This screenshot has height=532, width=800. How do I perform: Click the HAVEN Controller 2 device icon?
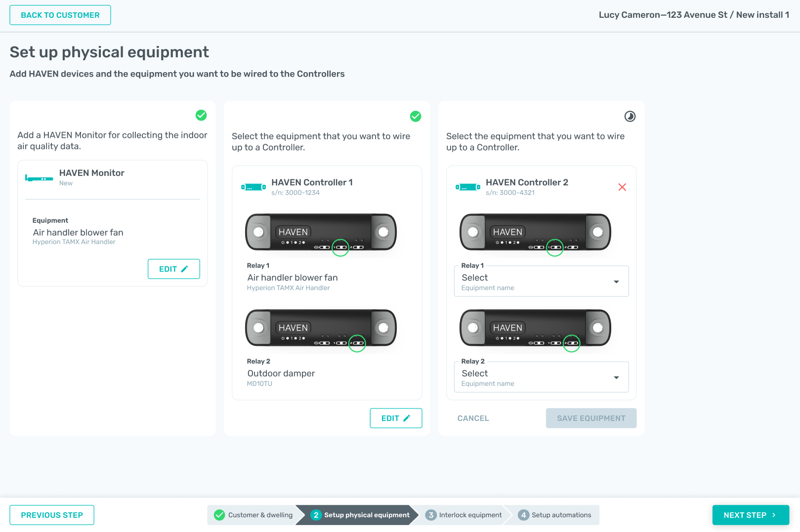468,187
